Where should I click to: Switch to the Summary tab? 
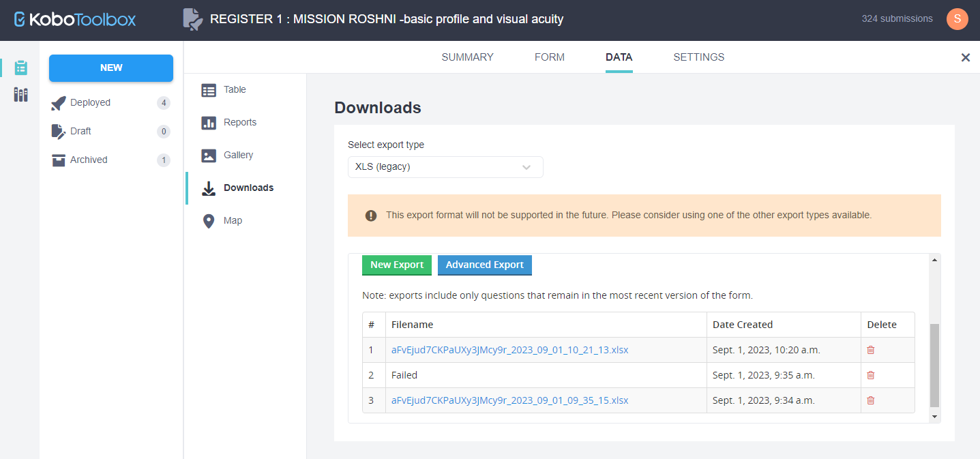(x=467, y=57)
